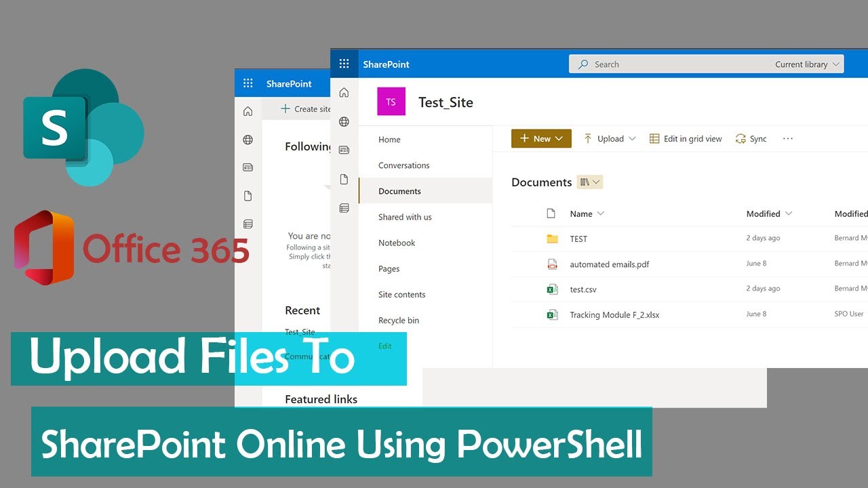Open the Upload dropdown
Image resolution: width=868 pixels, height=488 pixels.
[609, 138]
